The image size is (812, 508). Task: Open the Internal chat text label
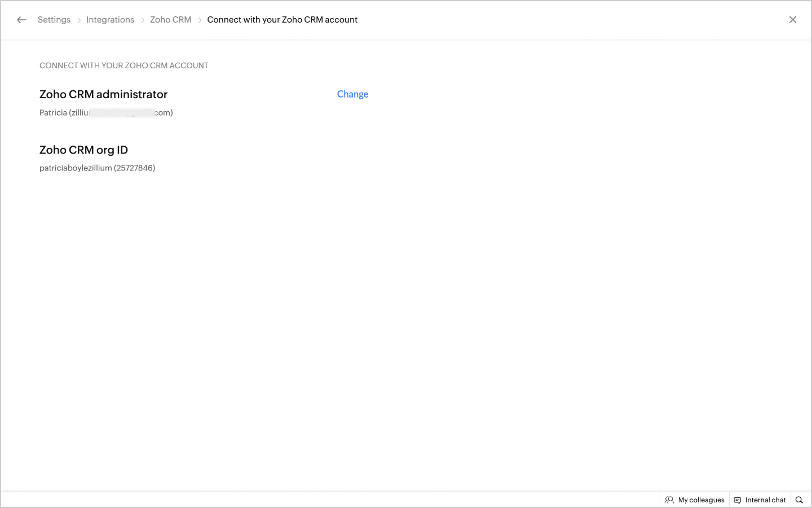tap(765, 500)
